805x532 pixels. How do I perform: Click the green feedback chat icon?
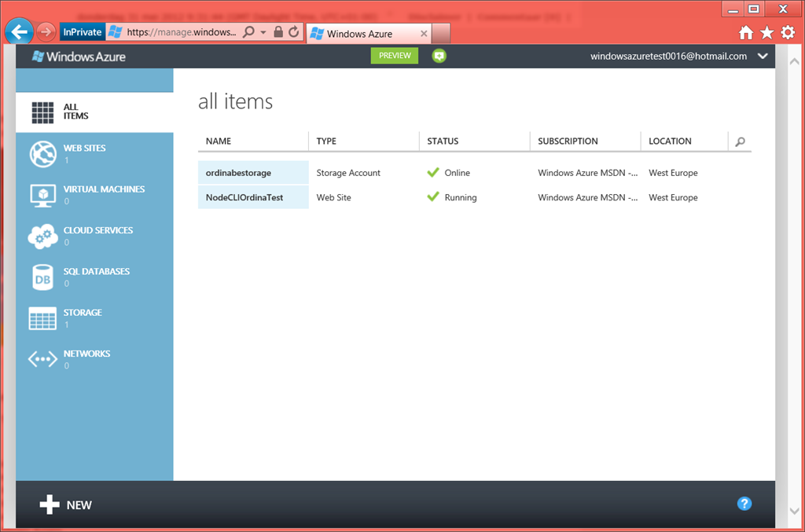[439, 56]
